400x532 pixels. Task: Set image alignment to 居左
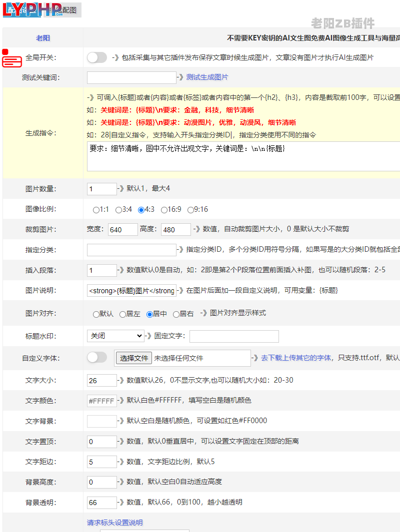tap(121, 314)
